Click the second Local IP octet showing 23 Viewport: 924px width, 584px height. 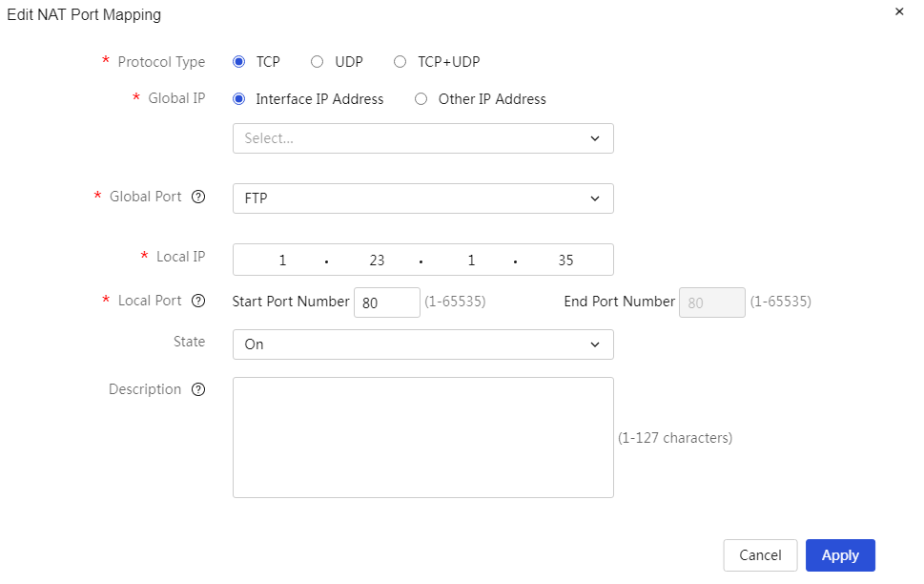[377, 261]
